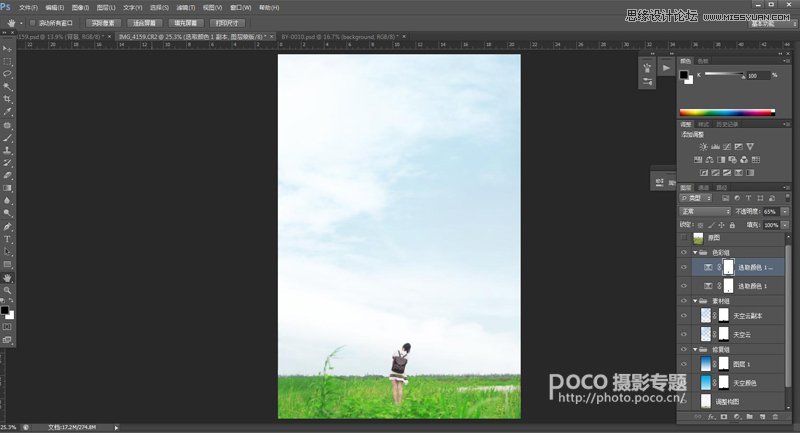The height and width of the screenshot is (433, 800).
Task: Click the K value input field
Action: tap(758, 75)
